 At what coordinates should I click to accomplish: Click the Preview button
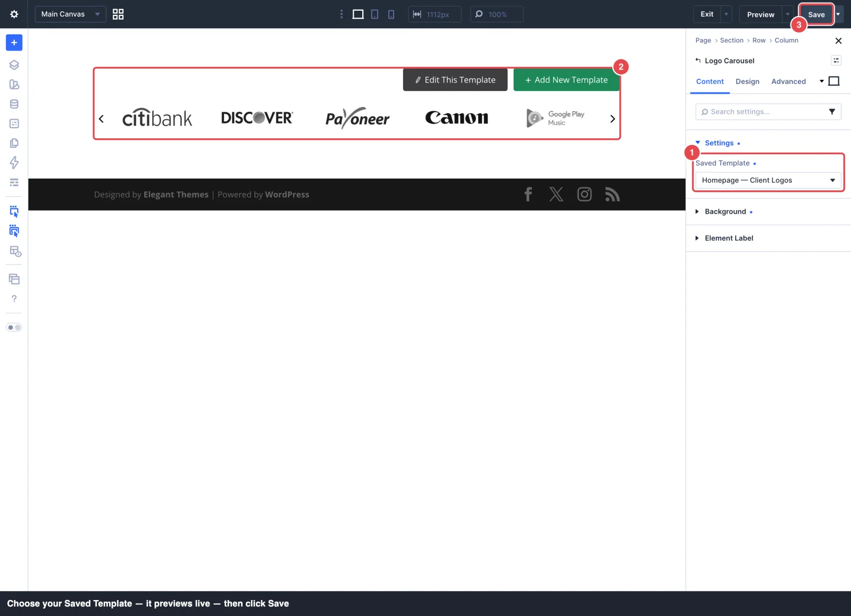(761, 14)
